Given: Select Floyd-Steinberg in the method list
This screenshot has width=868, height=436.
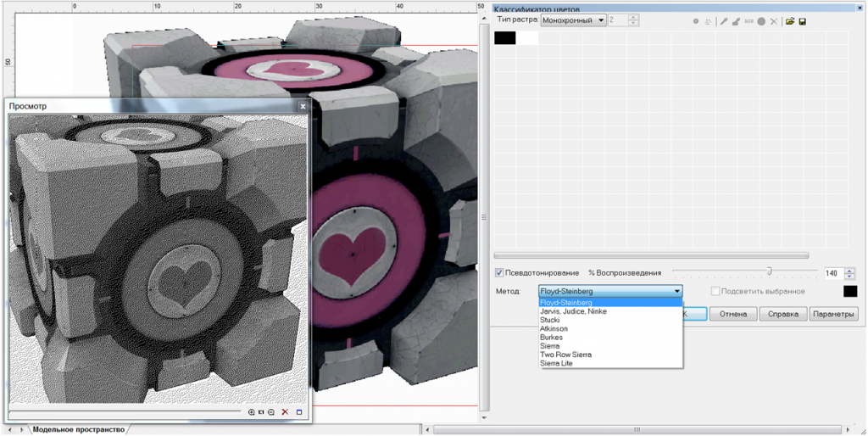Looking at the screenshot, I should 610,303.
